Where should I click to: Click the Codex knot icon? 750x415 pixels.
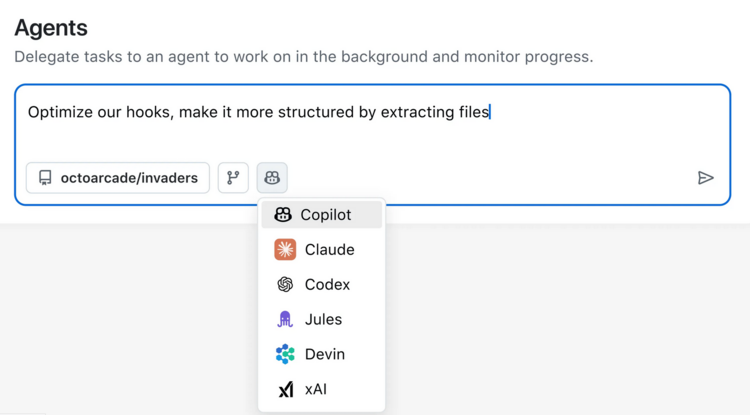285,285
